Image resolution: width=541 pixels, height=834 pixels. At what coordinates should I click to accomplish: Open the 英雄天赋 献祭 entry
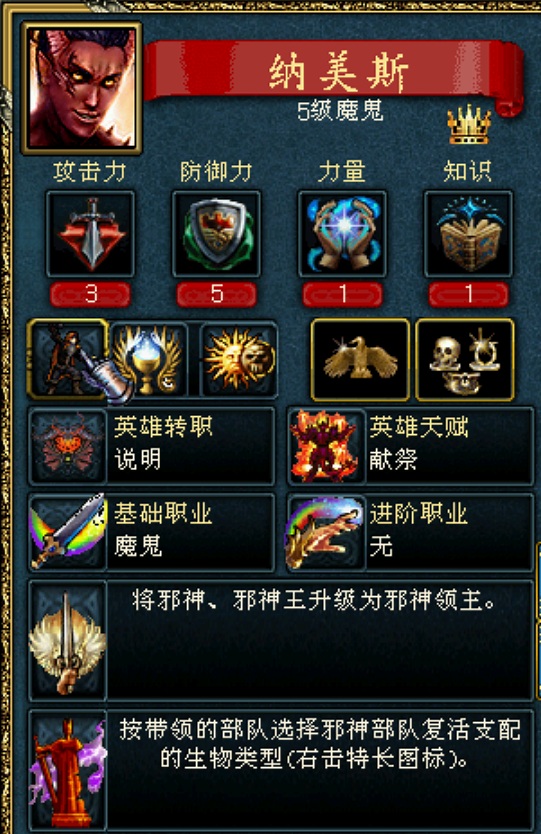410,446
